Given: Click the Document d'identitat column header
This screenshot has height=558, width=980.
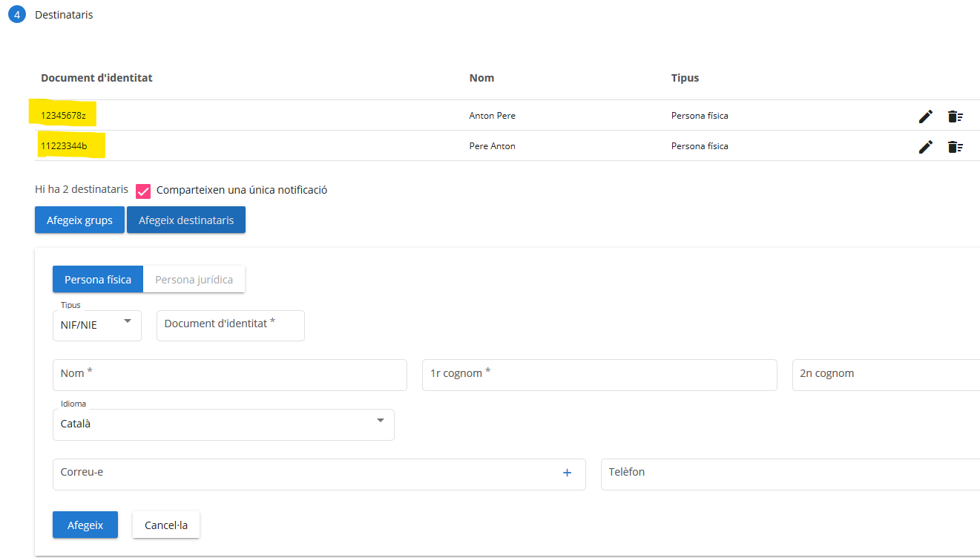Looking at the screenshot, I should coord(96,78).
